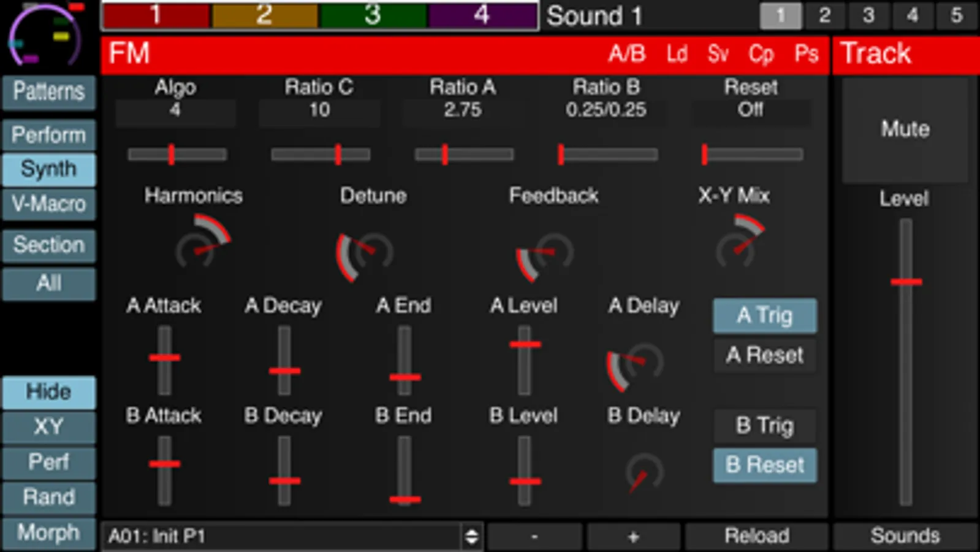
Task: Select A/B compare in FM header
Action: pos(626,54)
